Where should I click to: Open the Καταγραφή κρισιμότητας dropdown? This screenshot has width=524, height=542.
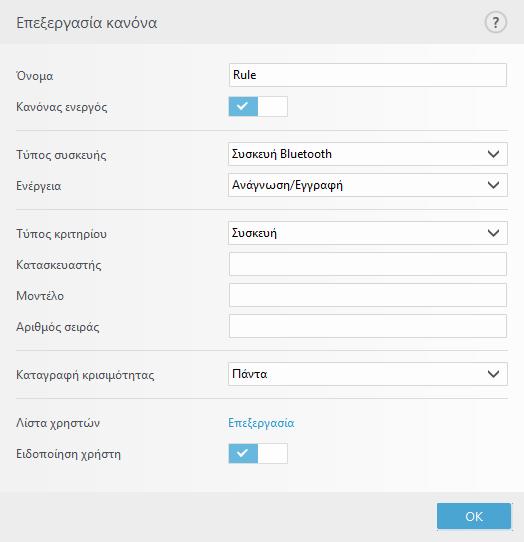point(367,374)
